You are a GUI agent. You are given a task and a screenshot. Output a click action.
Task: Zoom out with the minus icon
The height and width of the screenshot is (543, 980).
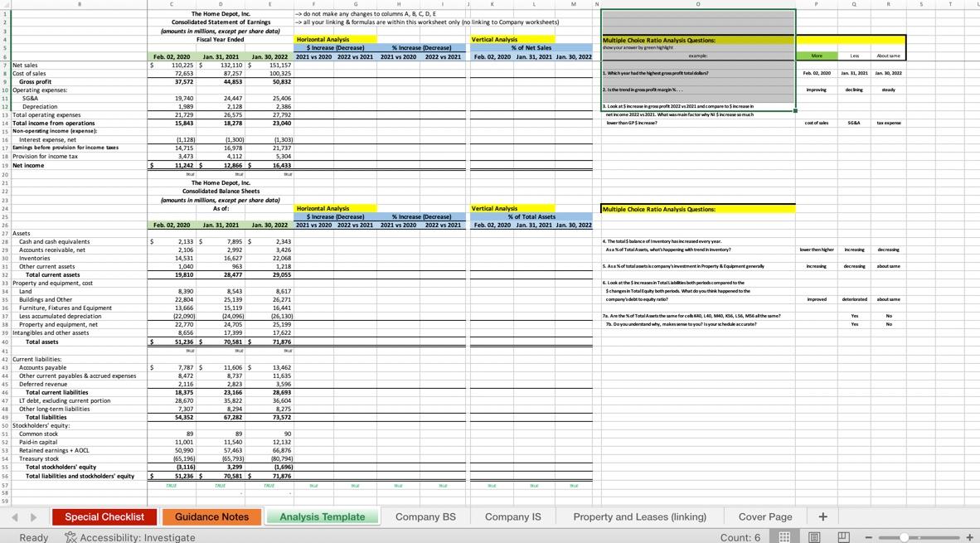[x=868, y=537]
